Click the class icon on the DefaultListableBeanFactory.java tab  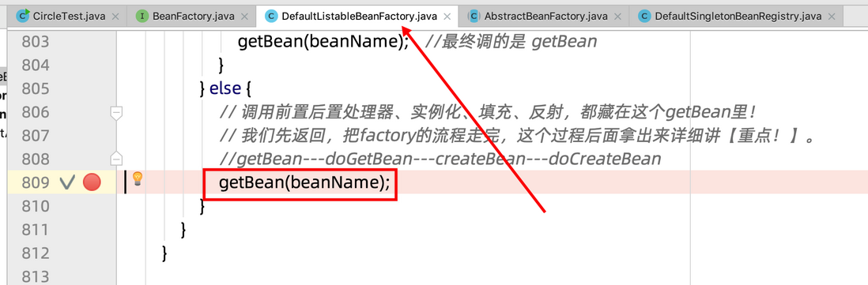coord(271,17)
